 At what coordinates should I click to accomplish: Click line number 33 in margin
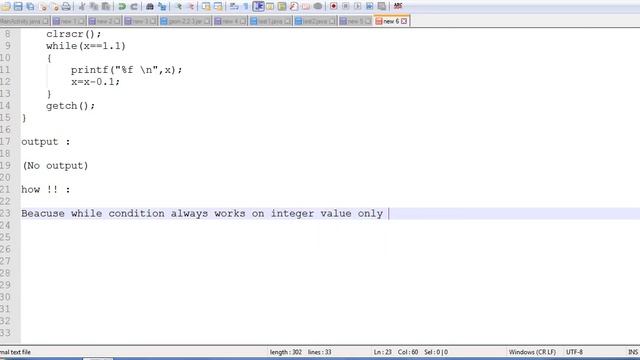[x=5, y=333]
